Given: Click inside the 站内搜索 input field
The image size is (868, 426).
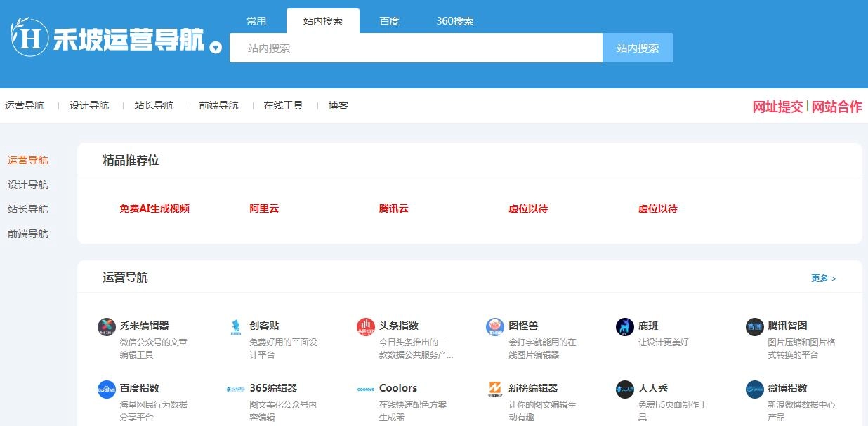Looking at the screenshot, I should click(416, 48).
